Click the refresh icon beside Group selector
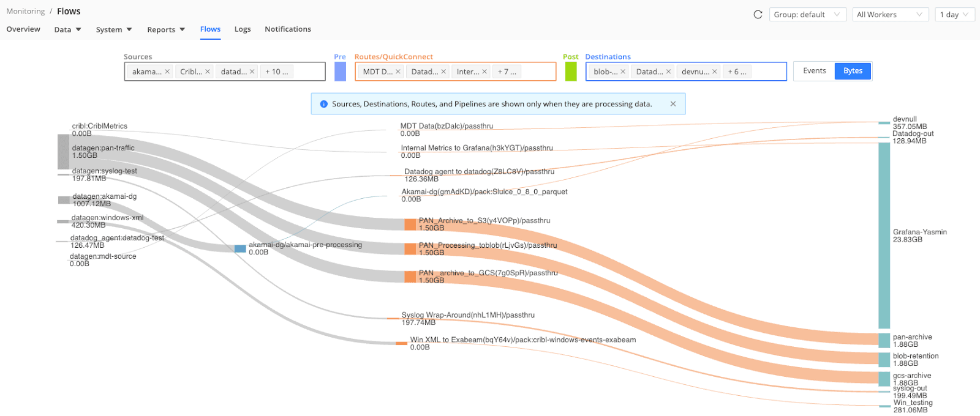The width and height of the screenshot is (980, 416). point(758,15)
